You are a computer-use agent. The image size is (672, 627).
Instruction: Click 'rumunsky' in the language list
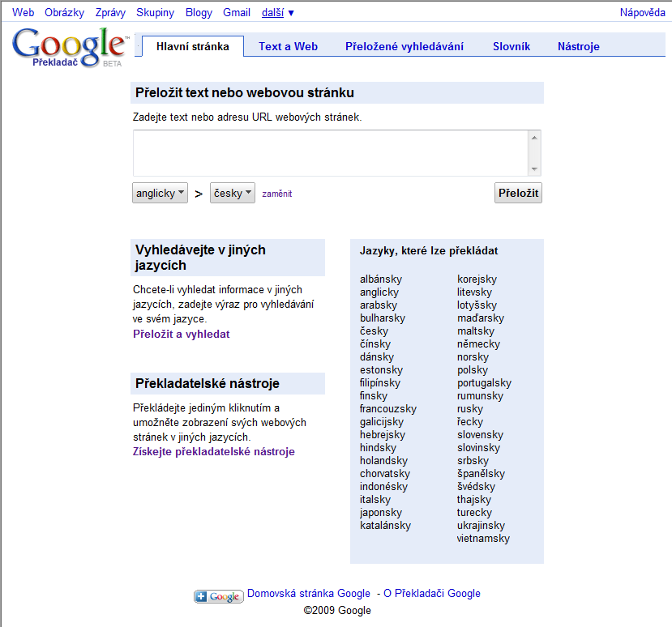(480, 396)
